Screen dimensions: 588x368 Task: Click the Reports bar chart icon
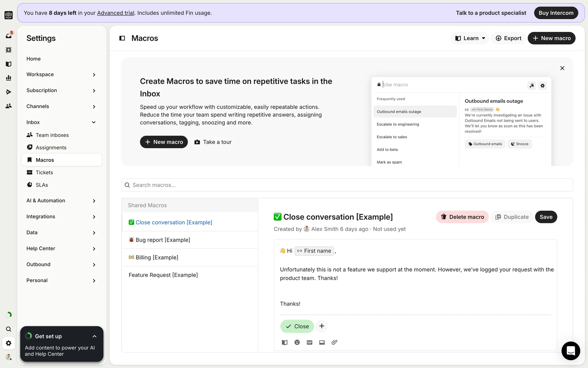click(9, 78)
